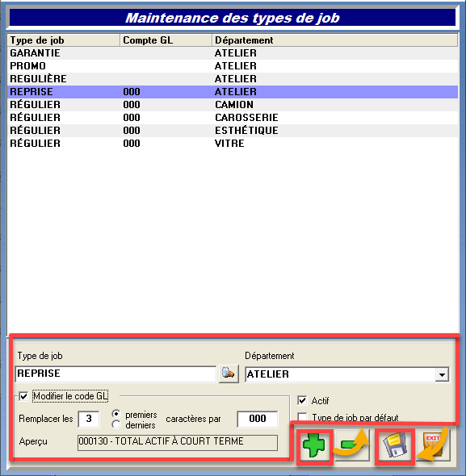The image size is (466, 476).
Task: Save using the floppy disk icon
Action: coord(395,445)
